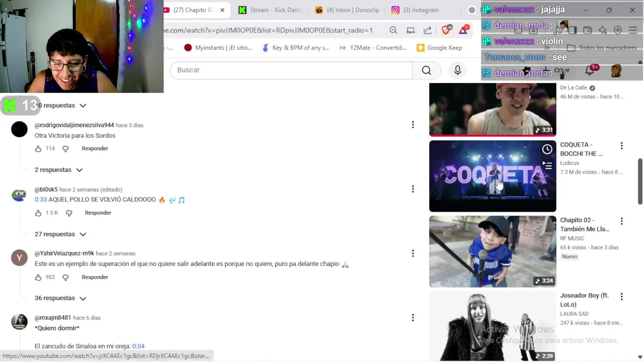Open YouTube notifications bell
The image size is (644, 362).
tap(590, 70)
